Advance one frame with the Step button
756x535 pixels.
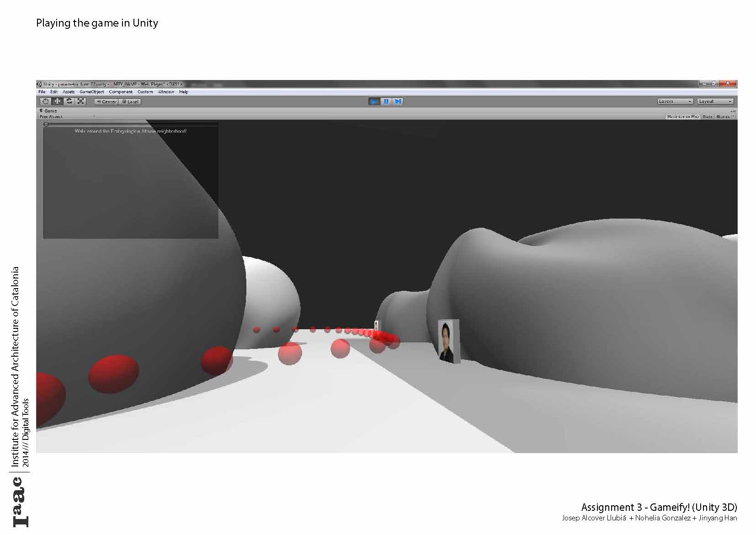(x=398, y=102)
